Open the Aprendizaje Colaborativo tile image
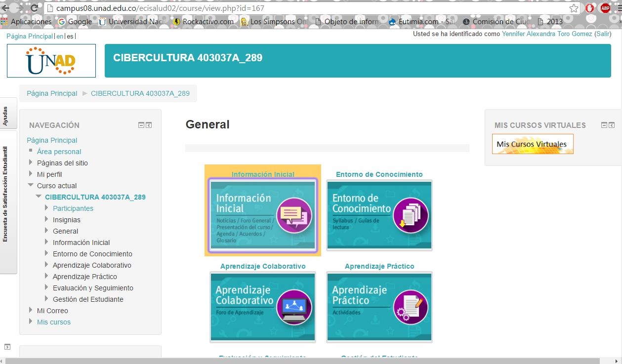622x364 pixels. [x=263, y=307]
